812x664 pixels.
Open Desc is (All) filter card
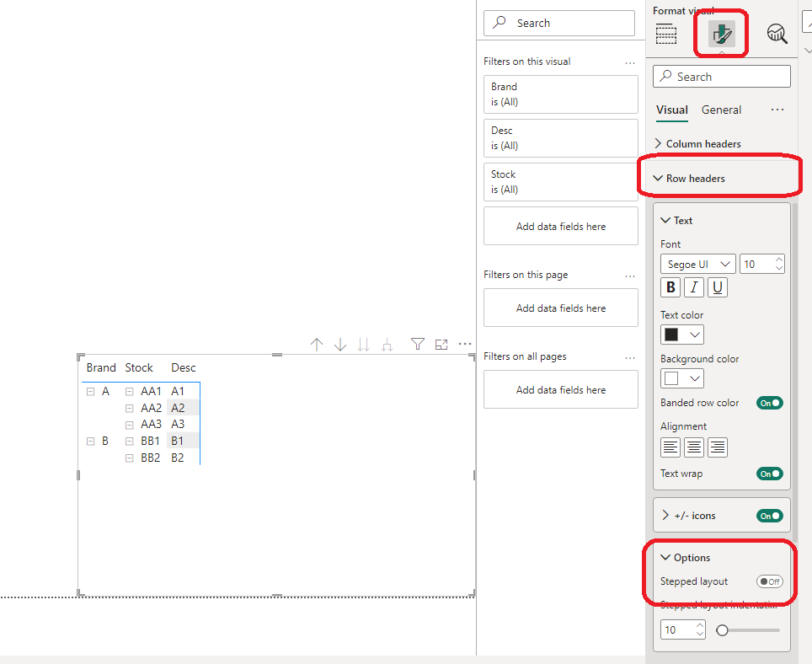point(560,138)
